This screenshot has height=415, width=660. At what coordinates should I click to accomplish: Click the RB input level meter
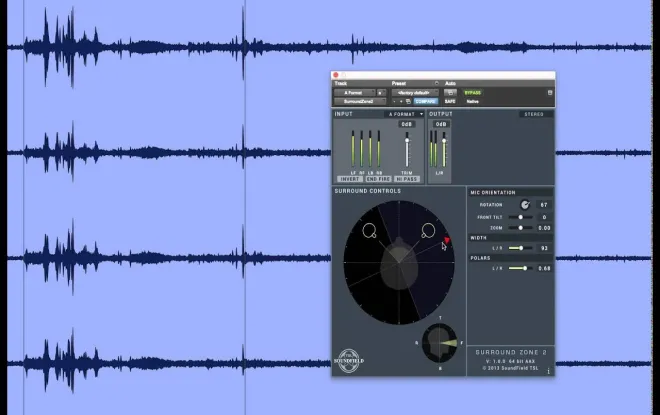coord(379,149)
